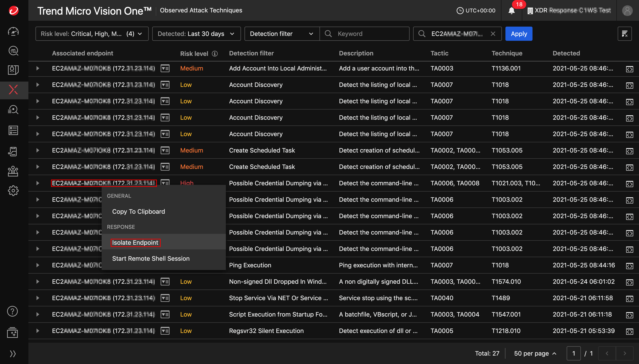Open the Security Dashboard gauge icon
This screenshot has height=364, width=639.
coord(13,31)
